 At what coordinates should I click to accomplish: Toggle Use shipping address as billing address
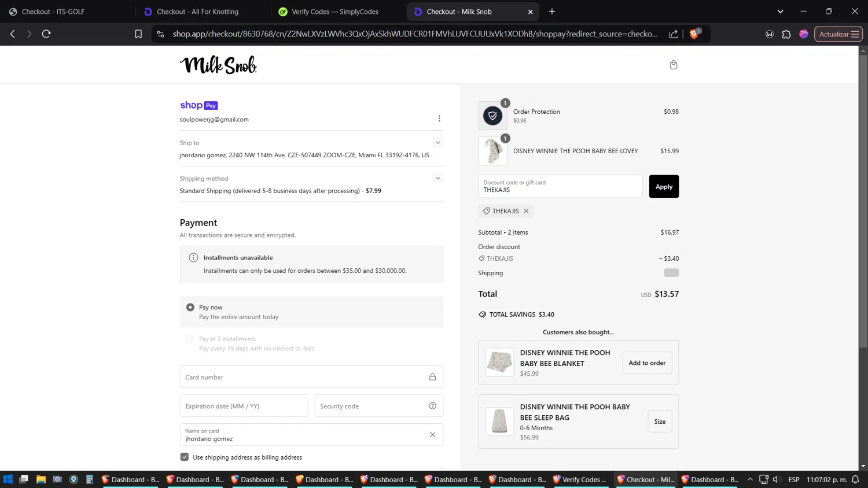tap(185, 457)
